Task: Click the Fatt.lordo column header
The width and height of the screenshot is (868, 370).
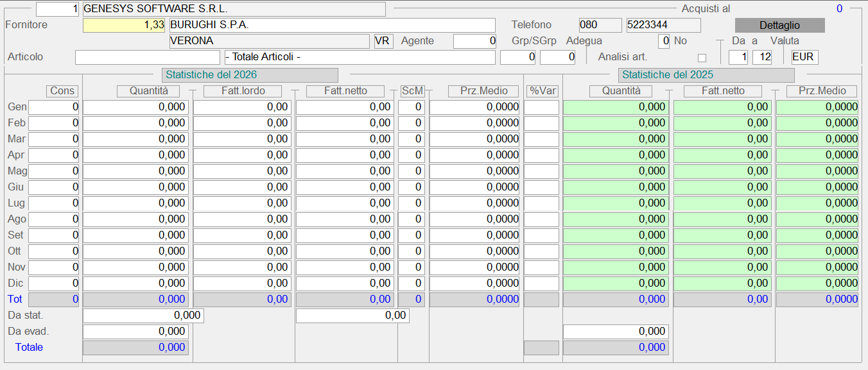Action: tap(243, 91)
